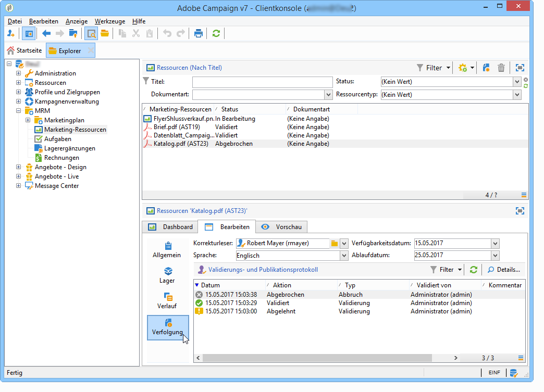Click the Titel filter input field

(262, 82)
